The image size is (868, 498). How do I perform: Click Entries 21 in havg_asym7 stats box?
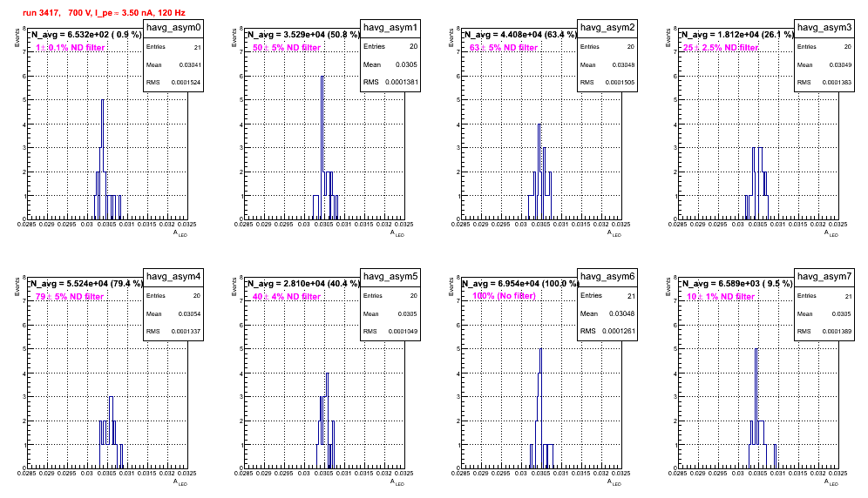[x=824, y=296]
